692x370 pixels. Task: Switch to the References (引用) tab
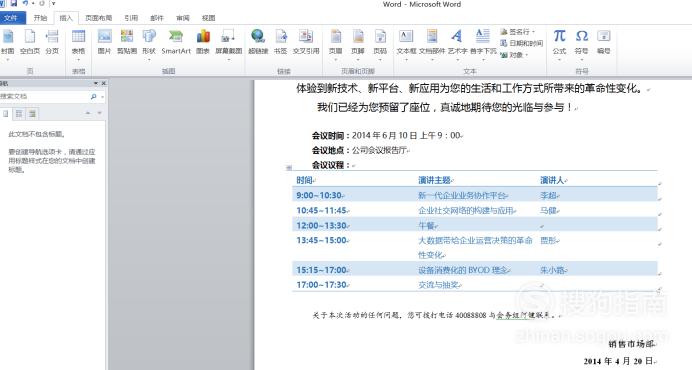(x=131, y=18)
